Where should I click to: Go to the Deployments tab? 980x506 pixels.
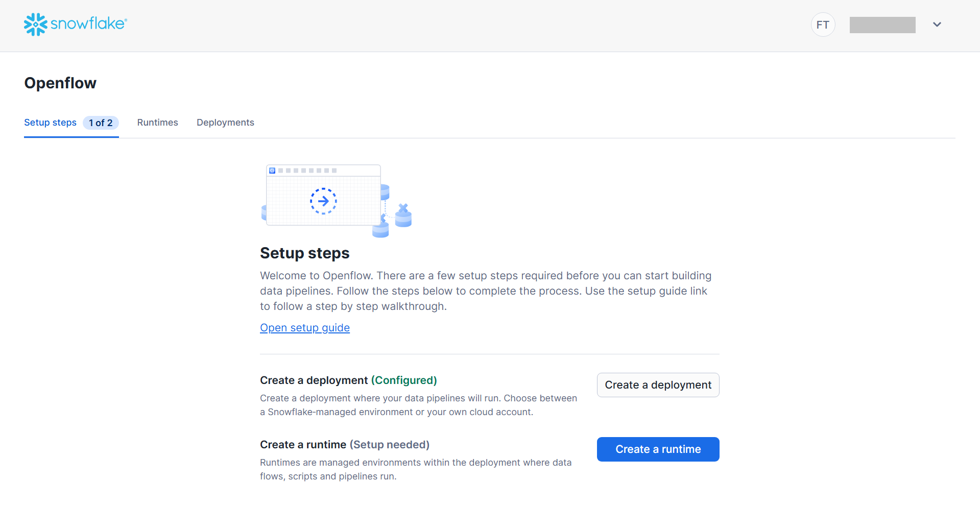coord(225,123)
